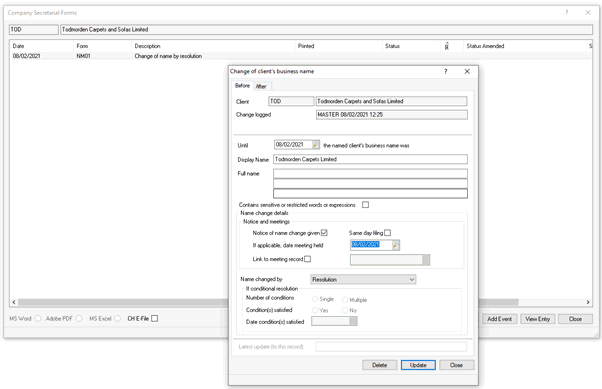
Task: Click the right arrow of the horizontal scrollbar
Action: tap(588, 302)
